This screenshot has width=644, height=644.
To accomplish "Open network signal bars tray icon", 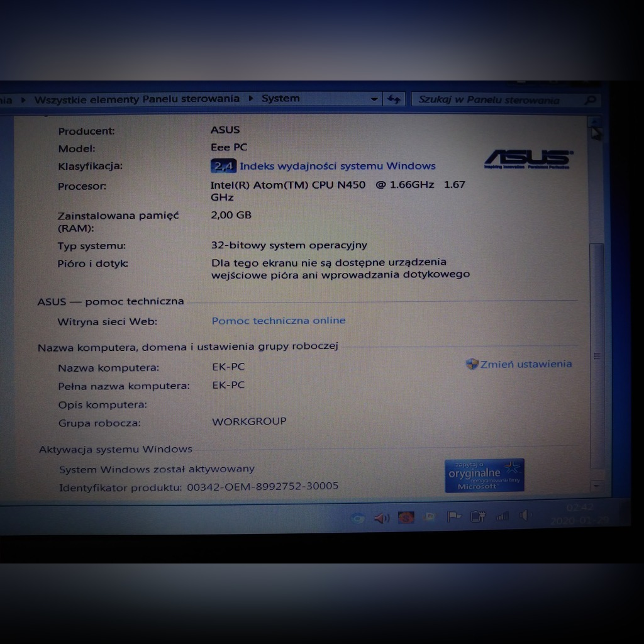I will click(502, 516).
